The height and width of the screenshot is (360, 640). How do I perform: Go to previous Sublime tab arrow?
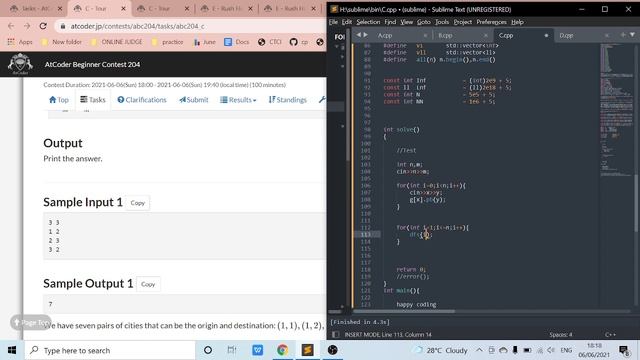pos(358,35)
